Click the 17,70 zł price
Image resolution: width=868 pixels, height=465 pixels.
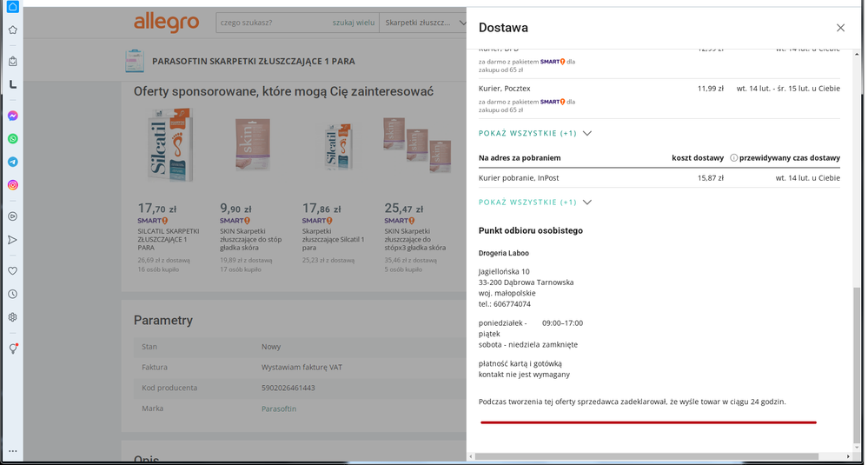(x=157, y=209)
